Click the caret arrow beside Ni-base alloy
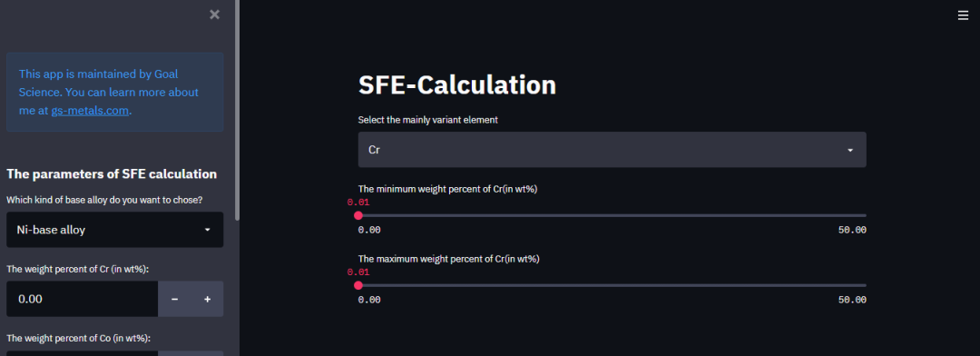 pos(208,230)
